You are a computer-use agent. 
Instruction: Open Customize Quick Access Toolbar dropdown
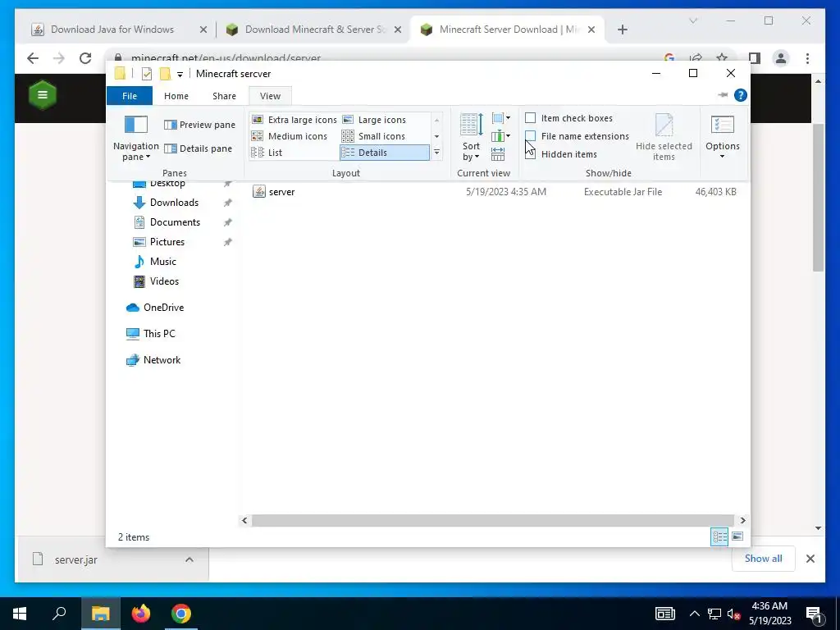click(180, 74)
